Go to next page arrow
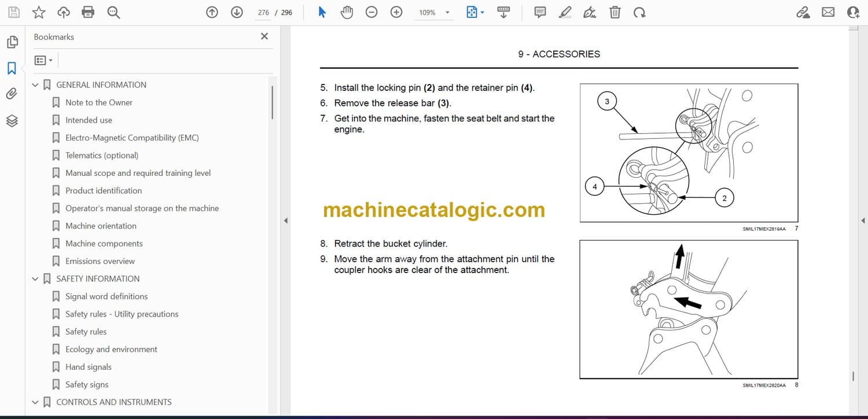The image size is (868, 419). [x=237, y=12]
